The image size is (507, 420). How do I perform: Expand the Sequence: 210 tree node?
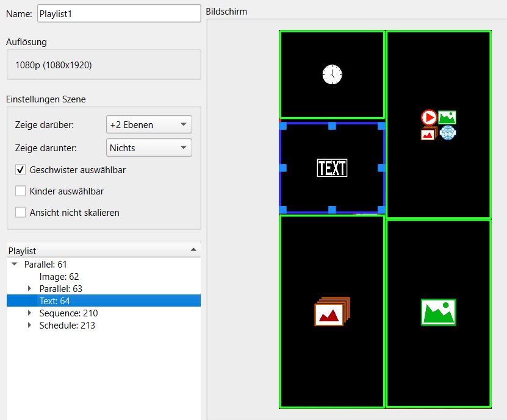(x=30, y=313)
